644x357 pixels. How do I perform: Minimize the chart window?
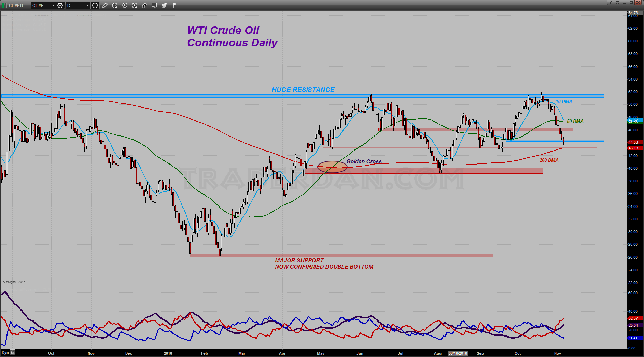pyautogui.click(x=624, y=2)
